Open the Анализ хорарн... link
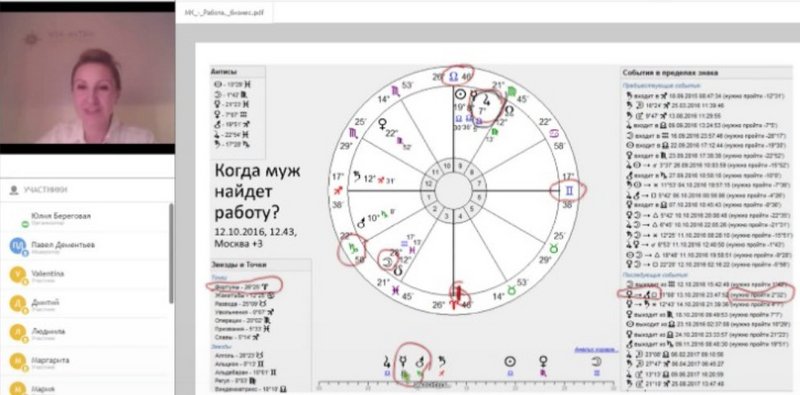The image size is (800, 395). (596, 350)
